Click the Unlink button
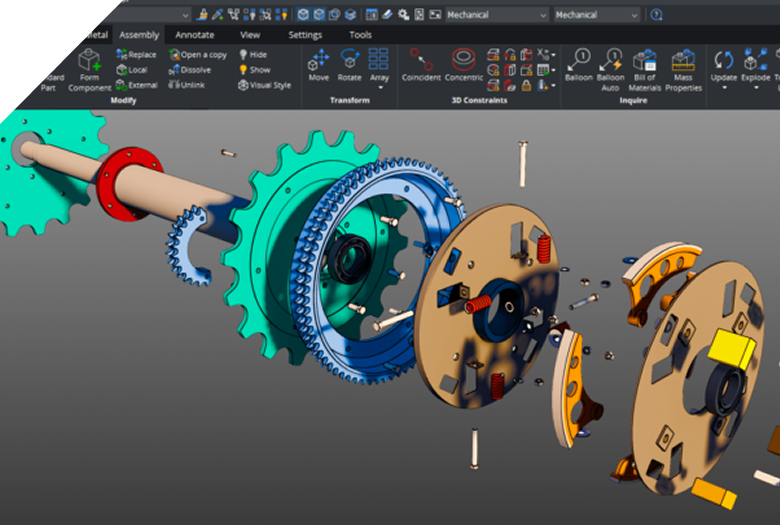Viewport: 780px width, 525px height. [187, 85]
